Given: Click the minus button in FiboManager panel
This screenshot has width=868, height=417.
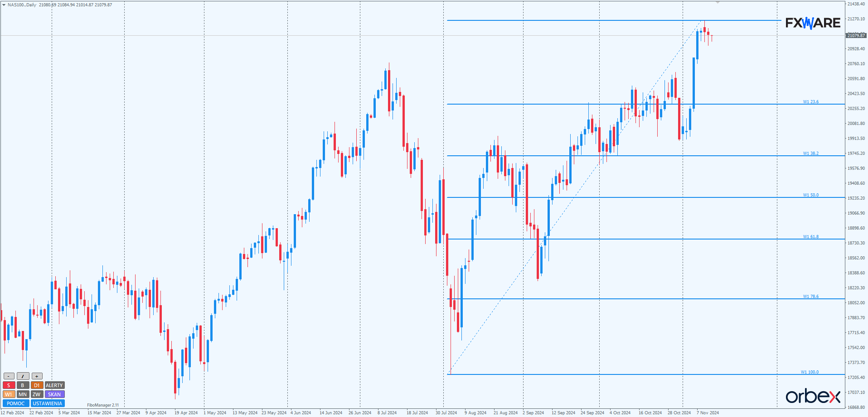Looking at the screenshot, I should (x=9, y=376).
